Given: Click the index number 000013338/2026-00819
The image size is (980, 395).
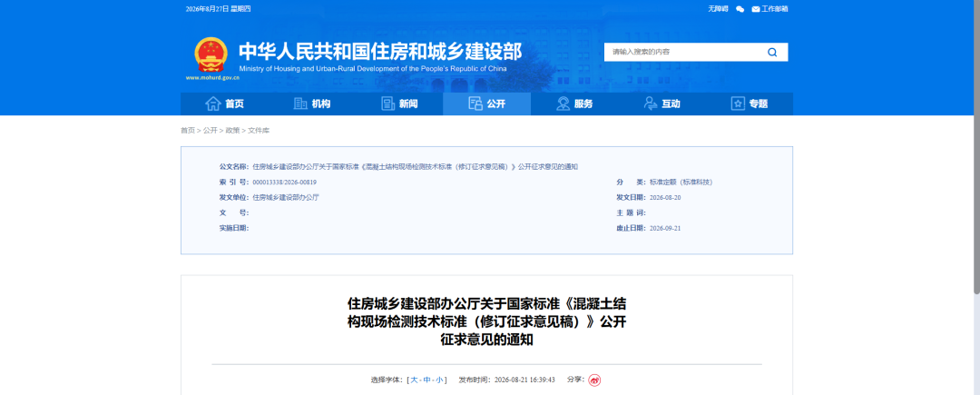Looking at the screenshot, I should [284, 183].
